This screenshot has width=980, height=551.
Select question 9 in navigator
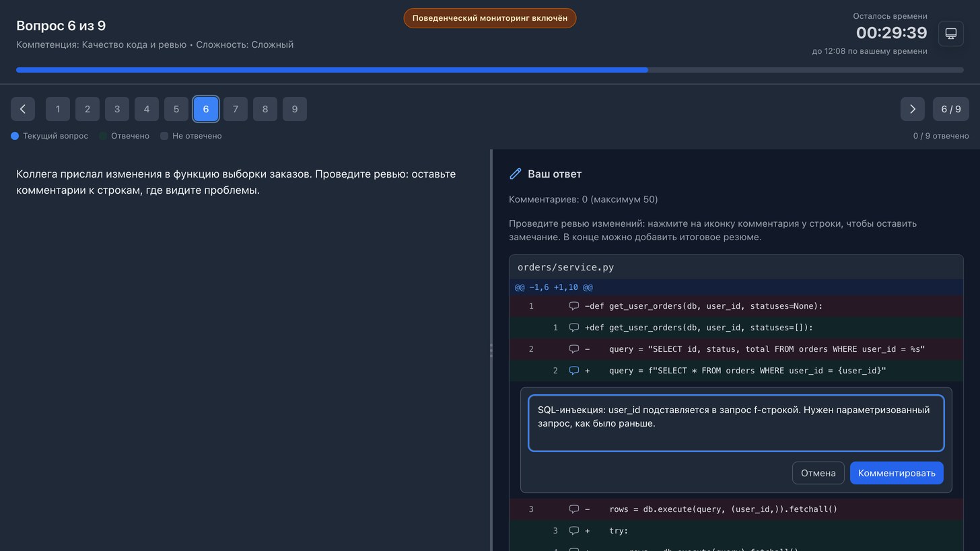(295, 109)
